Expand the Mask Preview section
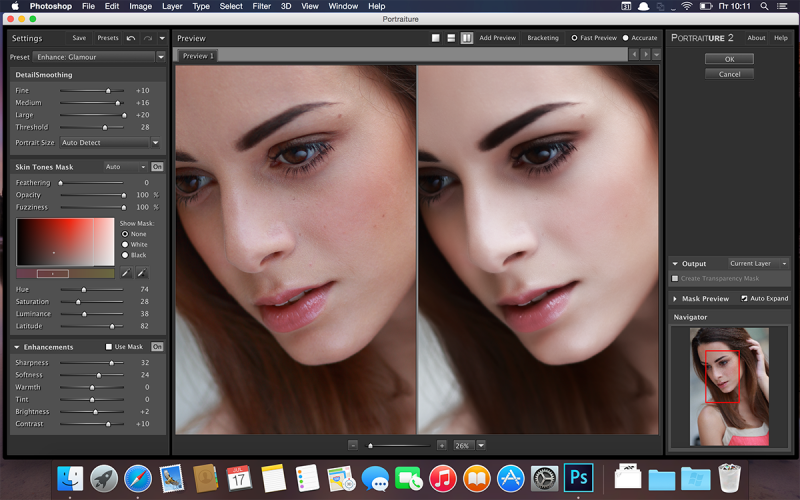This screenshot has width=800, height=500. pyautogui.click(x=674, y=299)
